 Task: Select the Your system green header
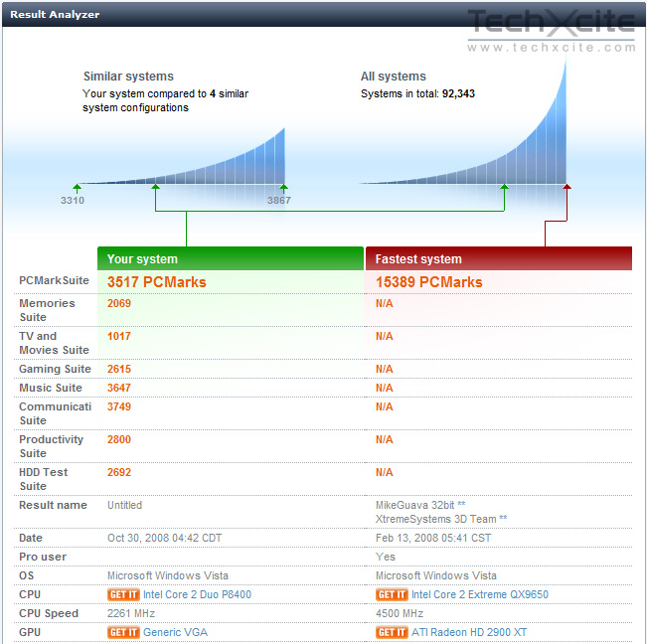(x=231, y=258)
